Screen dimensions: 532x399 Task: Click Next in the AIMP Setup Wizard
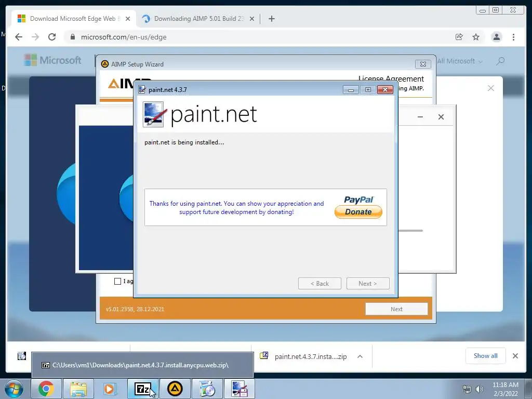point(396,309)
